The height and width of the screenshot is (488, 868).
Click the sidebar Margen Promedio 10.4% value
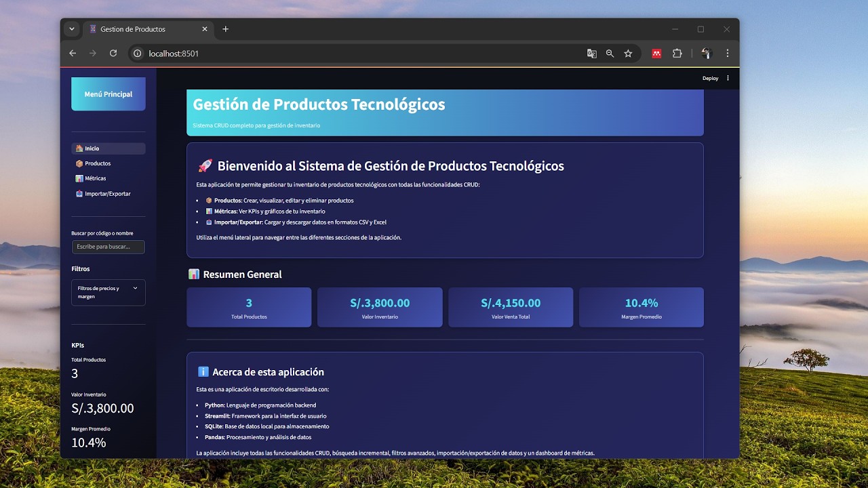[x=89, y=443]
